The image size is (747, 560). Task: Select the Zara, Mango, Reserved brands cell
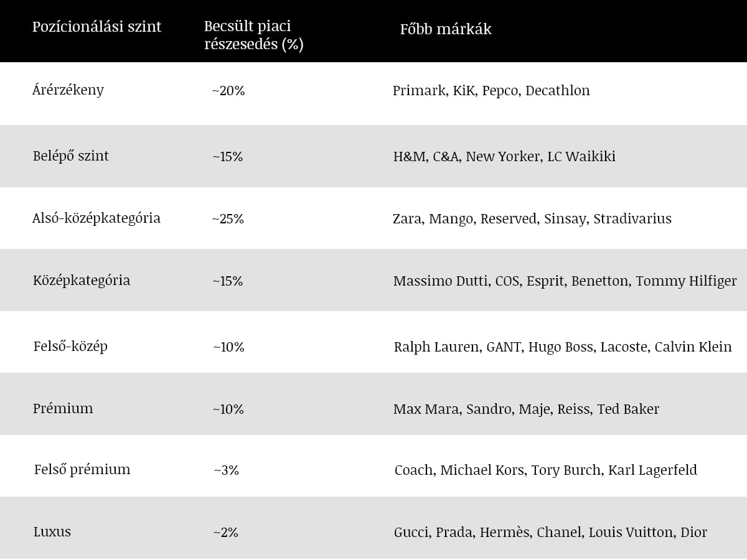532,219
